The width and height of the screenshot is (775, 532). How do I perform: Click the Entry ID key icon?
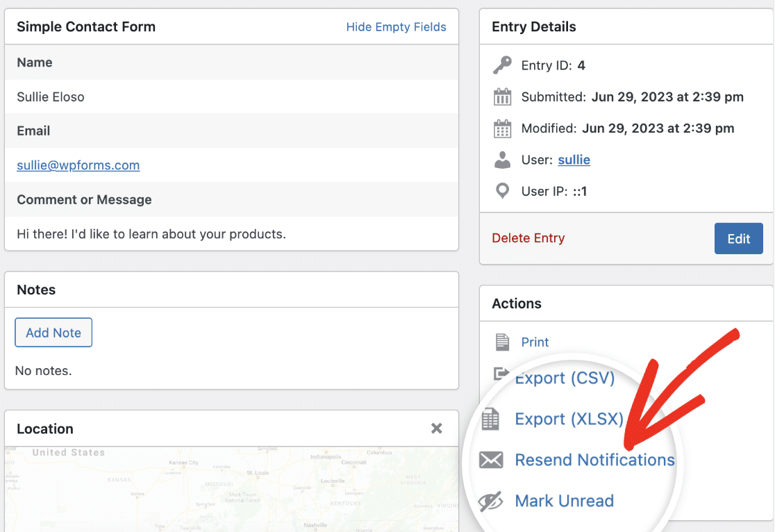(502, 65)
